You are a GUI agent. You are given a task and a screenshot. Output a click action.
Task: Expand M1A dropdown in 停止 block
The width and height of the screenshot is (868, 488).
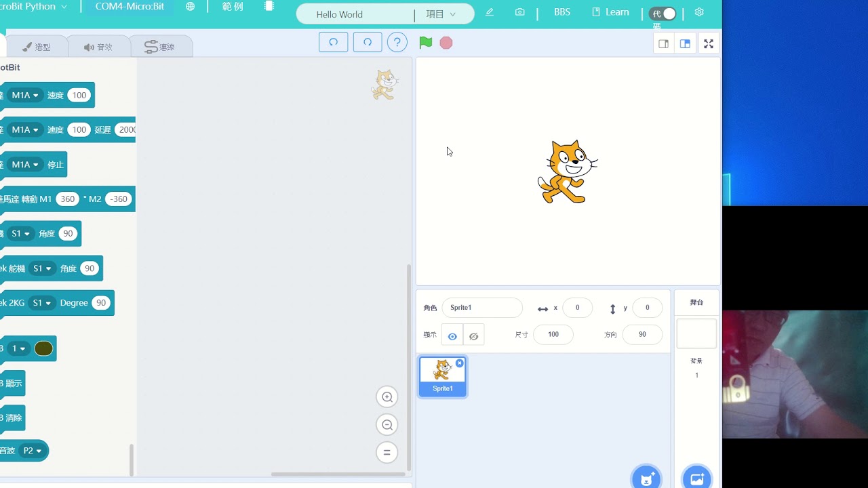point(26,165)
